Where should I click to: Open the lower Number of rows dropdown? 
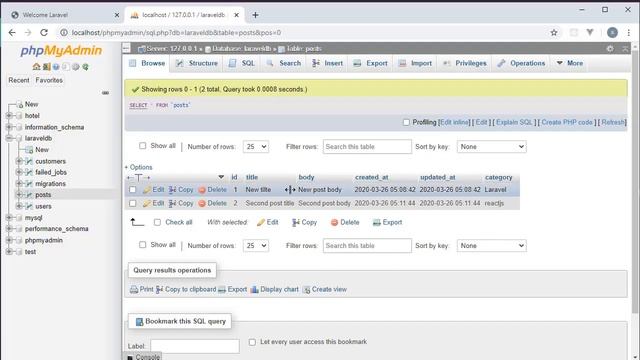[256, 246]
